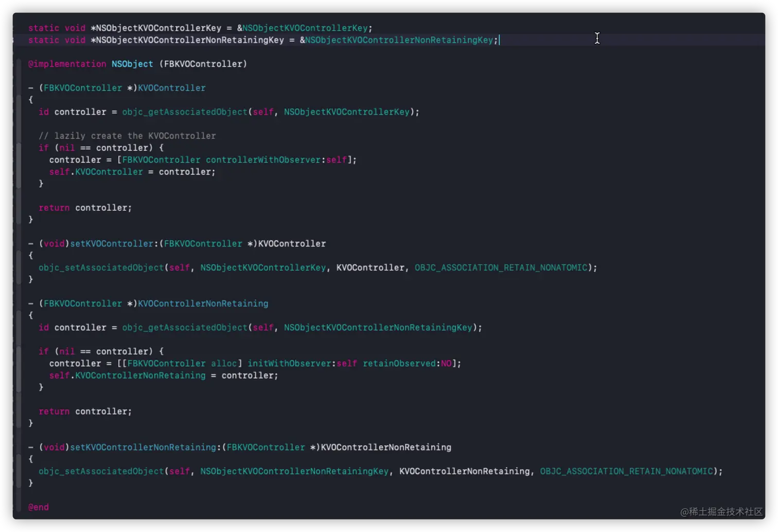Screen dimensions: 778x532
Task: Click the "self.KVOController = controller;" assignment line
Action: pos(132,172)
